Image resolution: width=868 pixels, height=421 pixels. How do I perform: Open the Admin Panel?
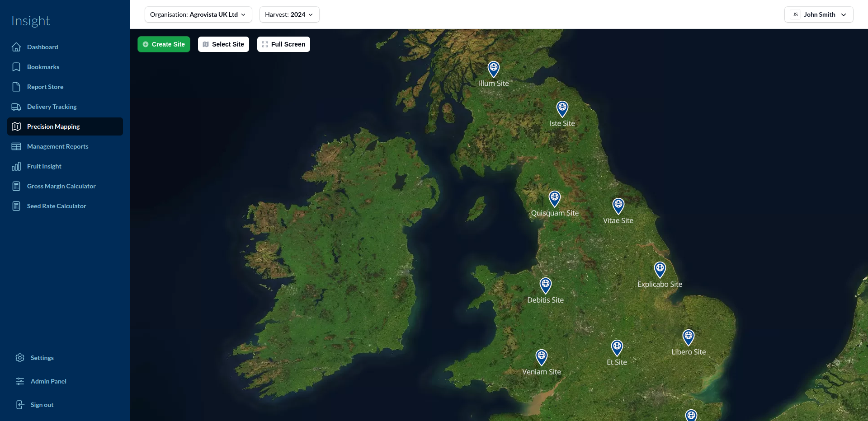tap(48, 381)
